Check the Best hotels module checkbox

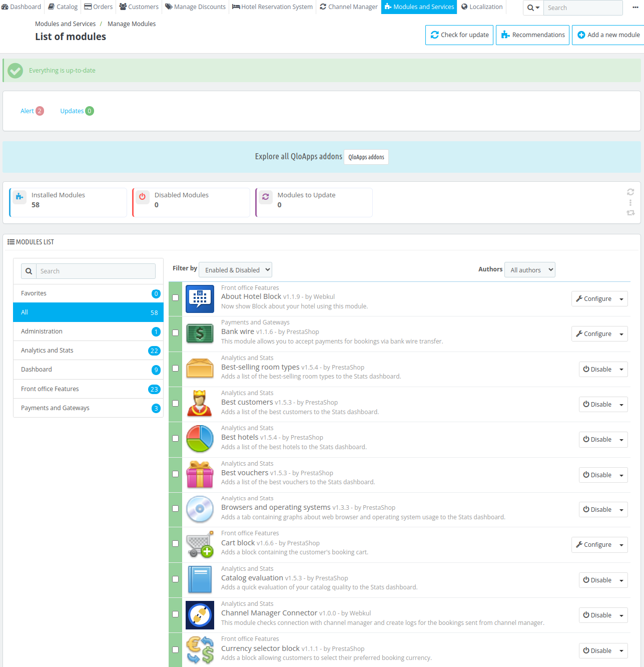[x=176, y=438]
